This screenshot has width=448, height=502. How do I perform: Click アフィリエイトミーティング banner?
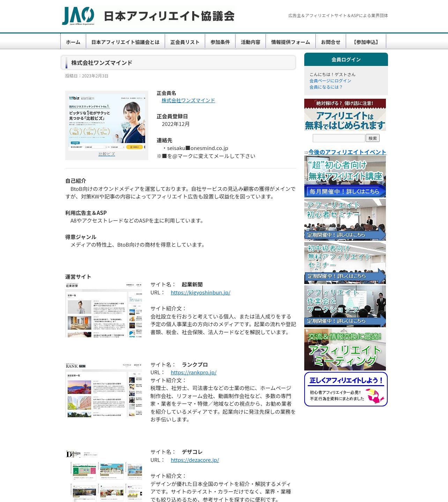coord(345,350)
